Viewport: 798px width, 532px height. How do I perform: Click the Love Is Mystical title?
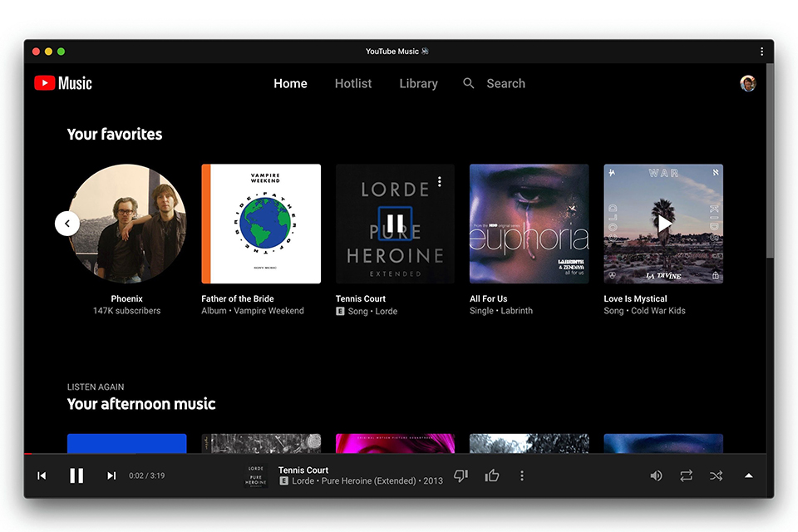tap(635, 299)
